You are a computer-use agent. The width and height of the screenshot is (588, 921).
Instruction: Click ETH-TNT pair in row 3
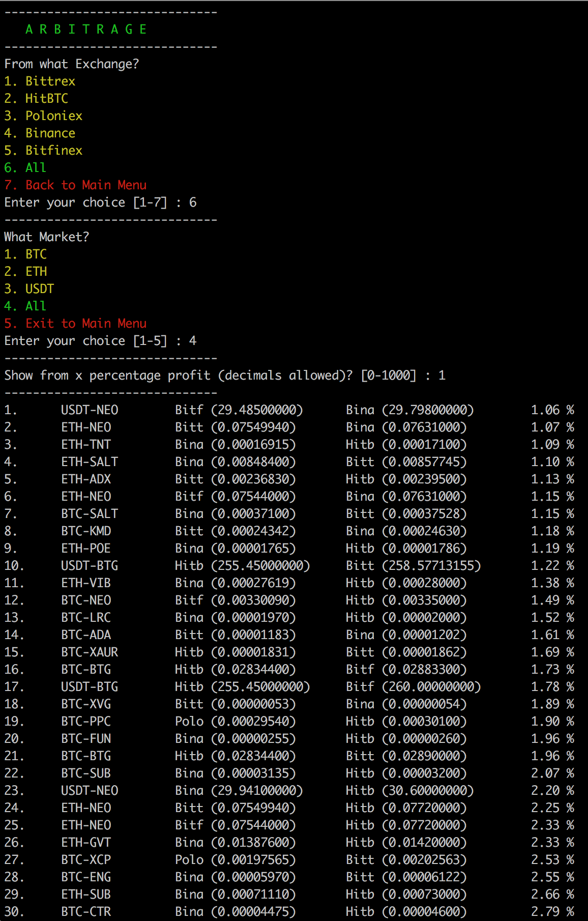tap(86, 445)
